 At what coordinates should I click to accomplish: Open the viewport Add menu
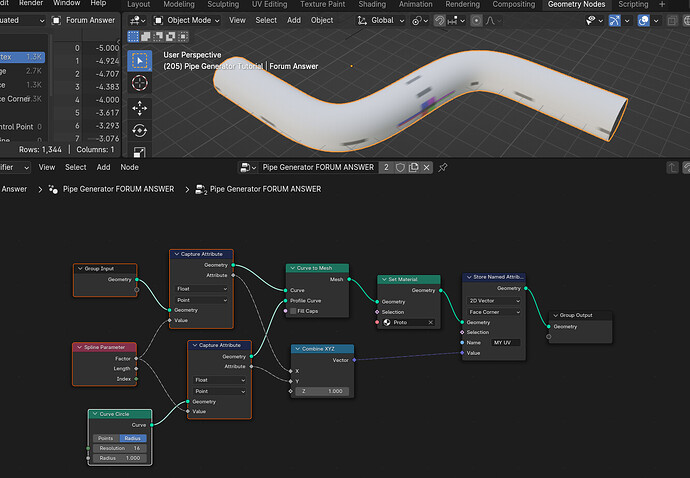294,20
